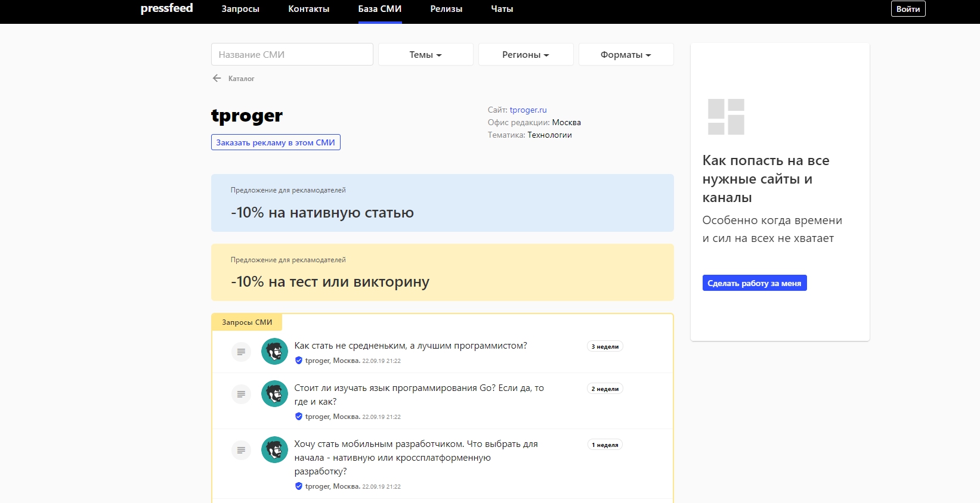Open the Регионы dropdown filter
Screen dimensions: 980x503
(x=525, y=54)
